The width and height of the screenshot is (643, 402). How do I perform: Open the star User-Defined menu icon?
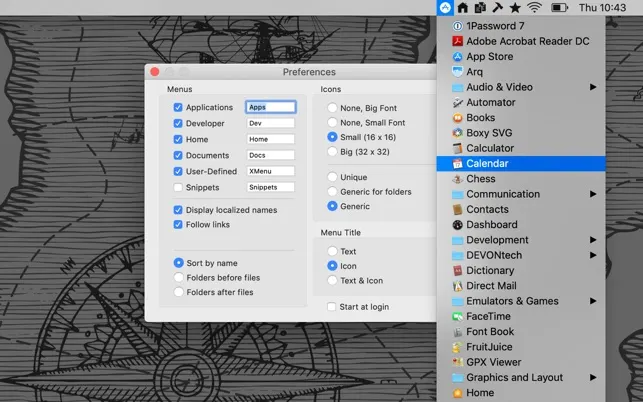point(515,7)
